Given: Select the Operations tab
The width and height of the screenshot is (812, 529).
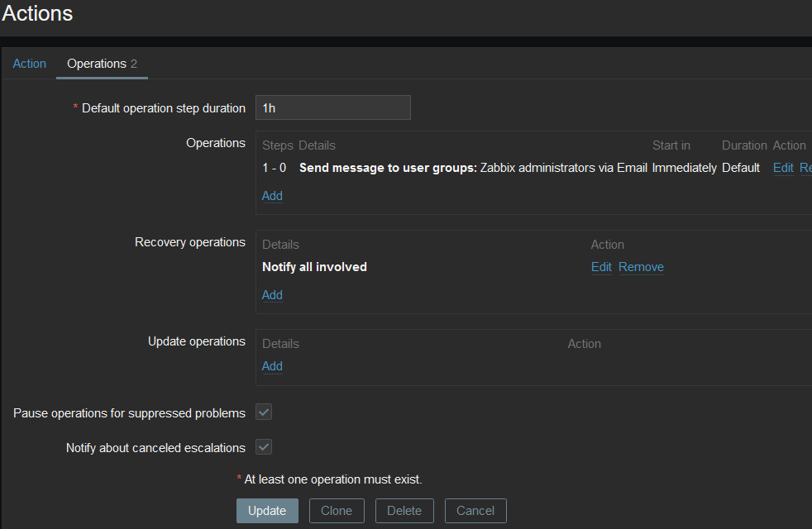Looking at the screenshot, I should pos(97,64).
